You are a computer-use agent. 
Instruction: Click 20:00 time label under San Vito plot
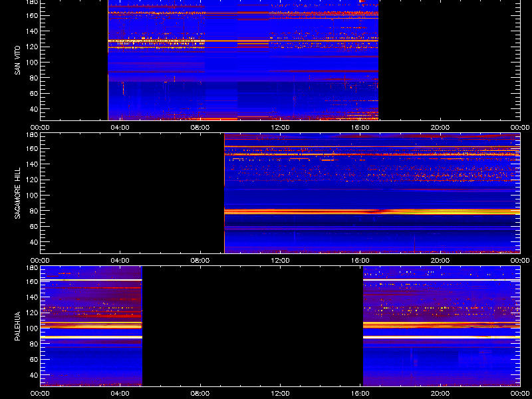click(x=440, y=128)
